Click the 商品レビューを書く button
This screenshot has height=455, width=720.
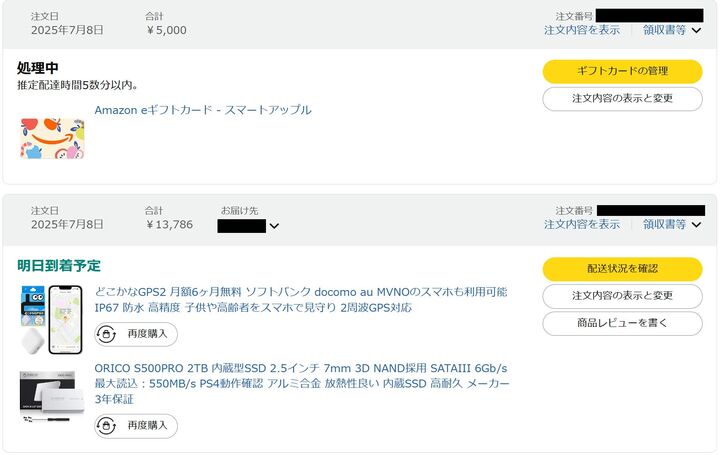pos(622,323)
